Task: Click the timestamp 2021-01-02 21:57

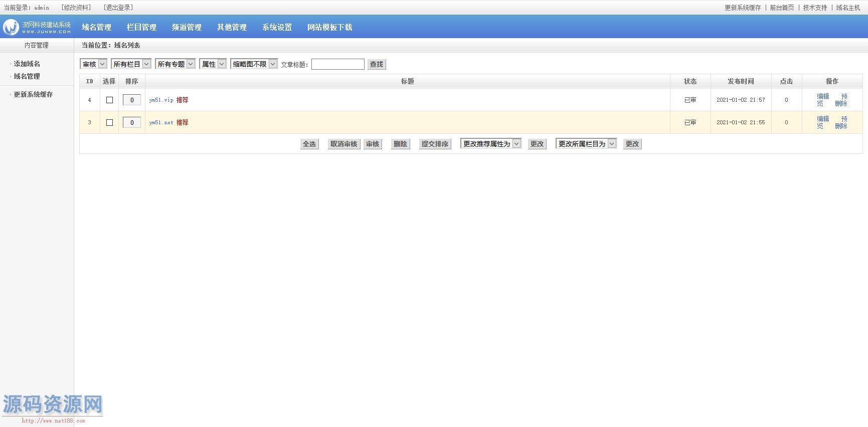Action: pos(741,100)
